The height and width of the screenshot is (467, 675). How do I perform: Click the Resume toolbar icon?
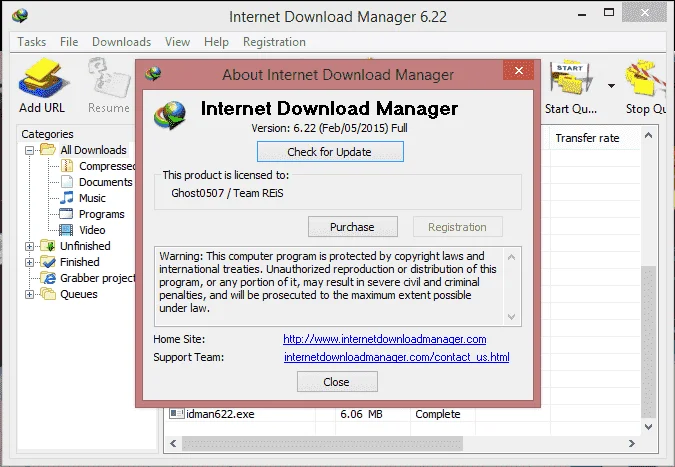tap(109, 79)
